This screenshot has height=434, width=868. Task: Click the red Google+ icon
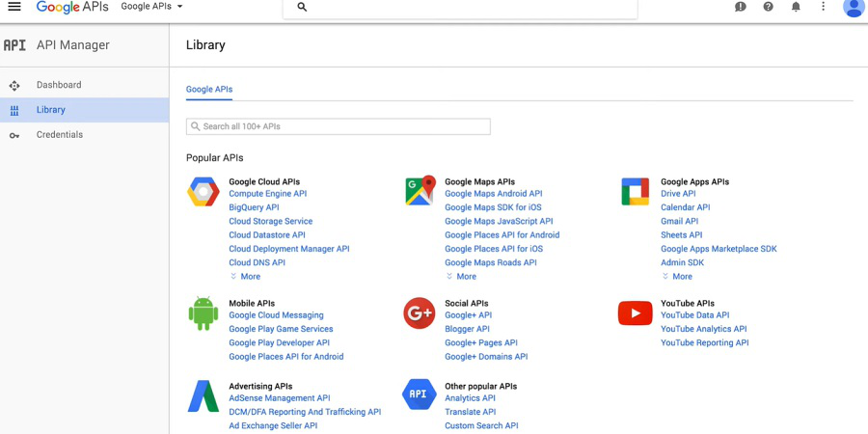[x=420, y=313]
